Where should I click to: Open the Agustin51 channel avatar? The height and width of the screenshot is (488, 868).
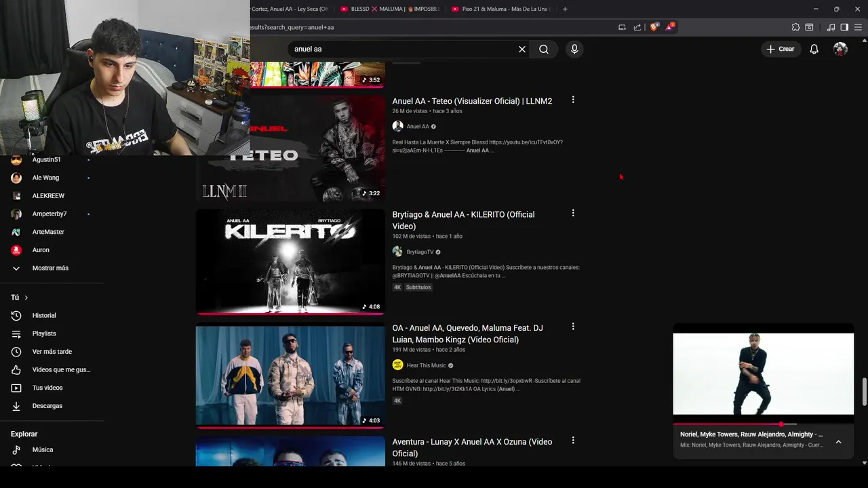pos(16,160)
